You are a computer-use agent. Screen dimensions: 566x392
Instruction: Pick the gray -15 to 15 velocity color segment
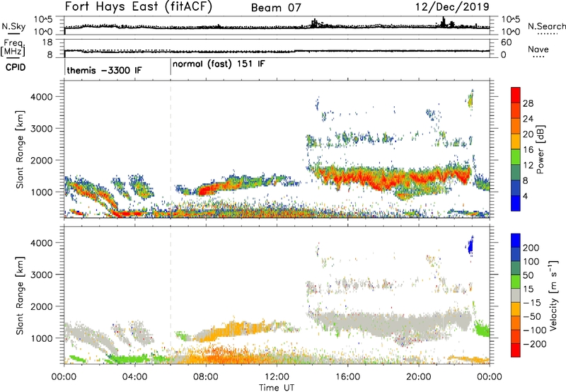click(x=516, y=295)
